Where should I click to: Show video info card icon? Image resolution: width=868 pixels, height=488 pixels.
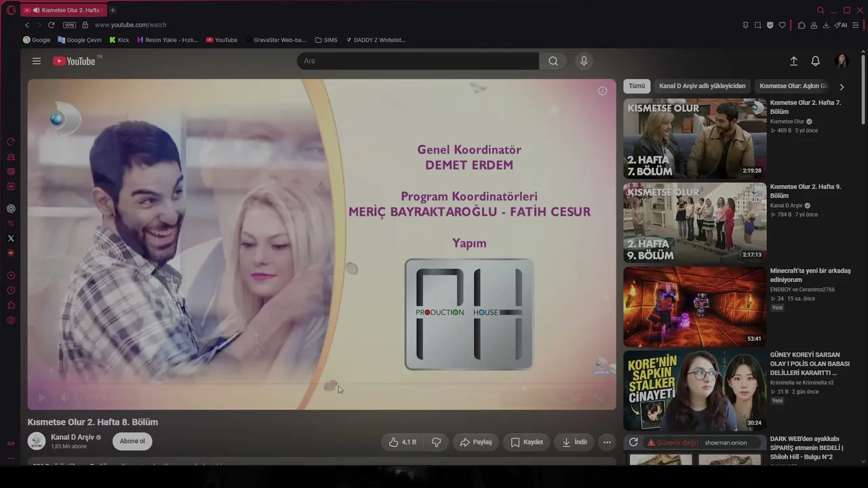(x=602, y=91)
